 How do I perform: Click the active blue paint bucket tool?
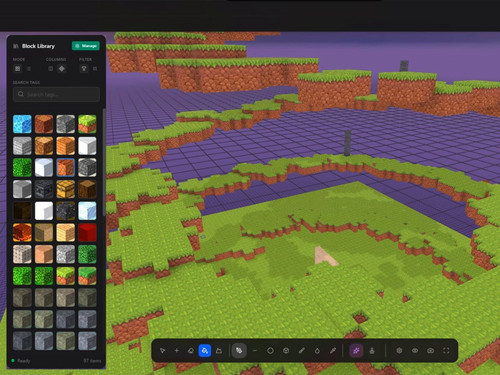click(x=205, y=351)
